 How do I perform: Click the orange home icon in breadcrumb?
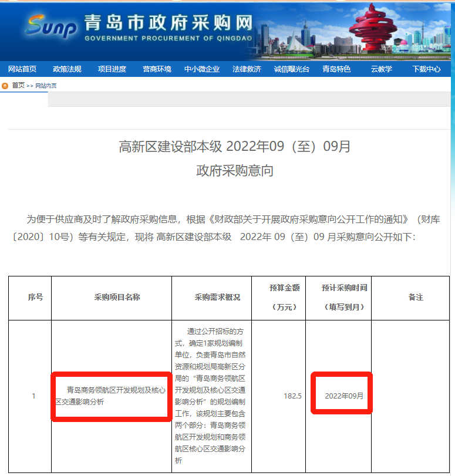pyautogui.click(x=5, y=86)
